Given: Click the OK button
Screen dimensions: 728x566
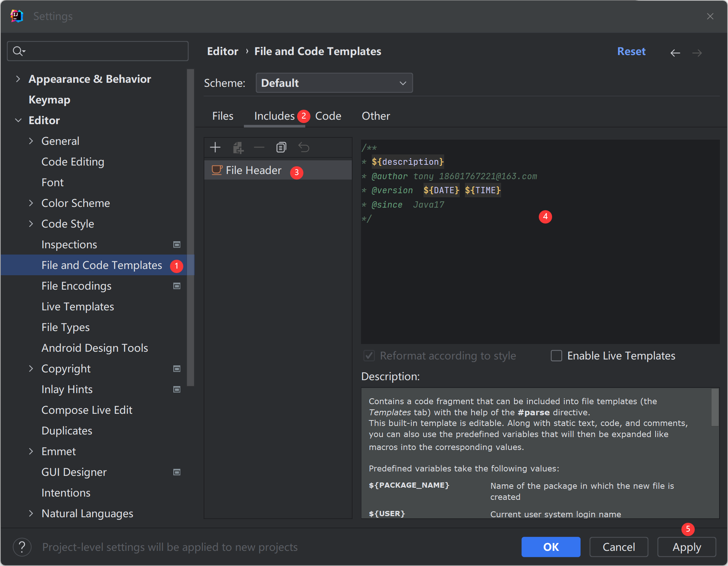Looking at the screenshot, I should tap(551, 547).
